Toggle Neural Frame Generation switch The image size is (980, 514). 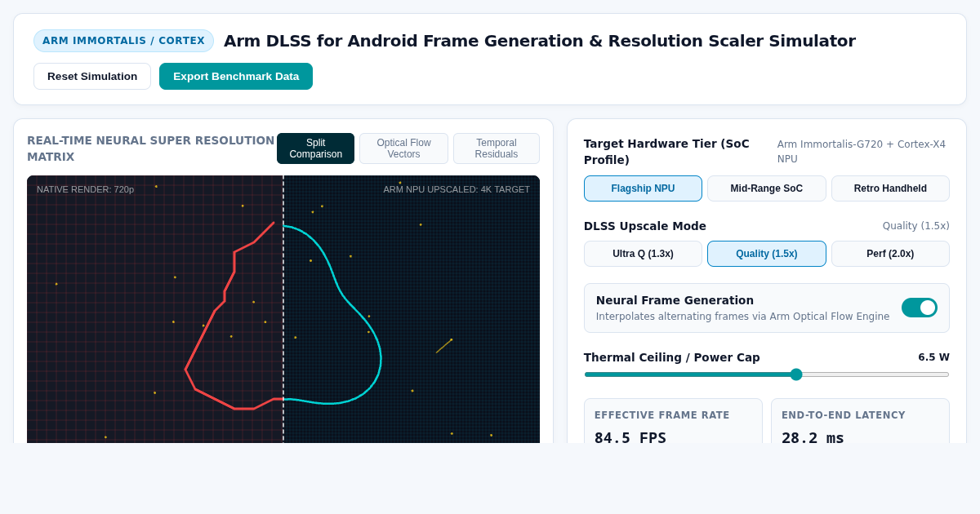click(x=920, y=308)
